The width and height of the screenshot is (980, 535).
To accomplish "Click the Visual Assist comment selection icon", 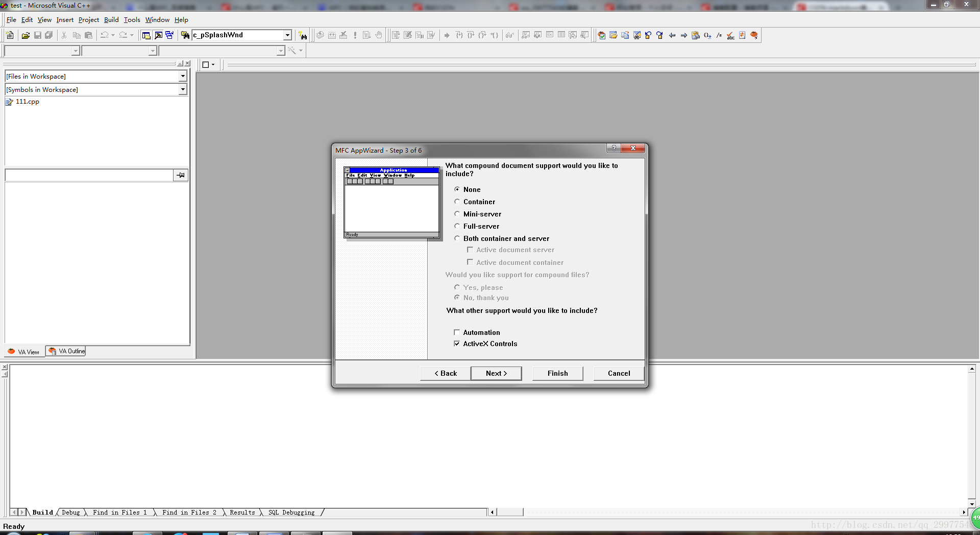I will pyautogui.click(x=719, y=35).
